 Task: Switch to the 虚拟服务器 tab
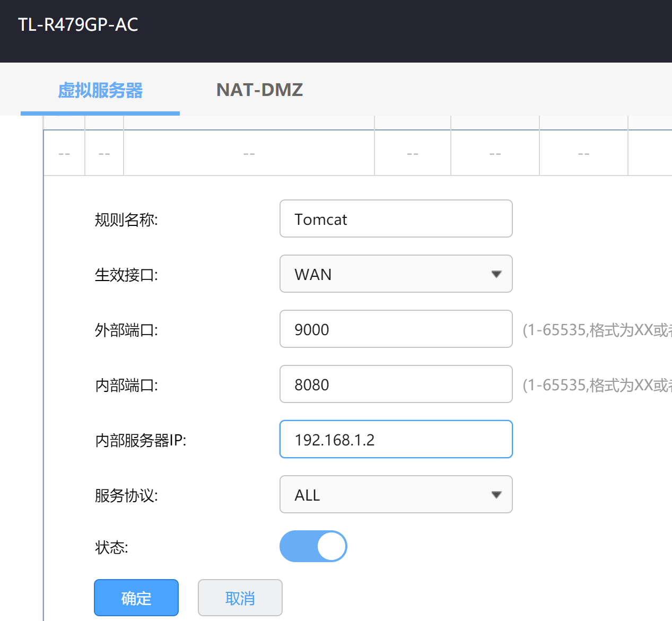(x=100, y=90)
